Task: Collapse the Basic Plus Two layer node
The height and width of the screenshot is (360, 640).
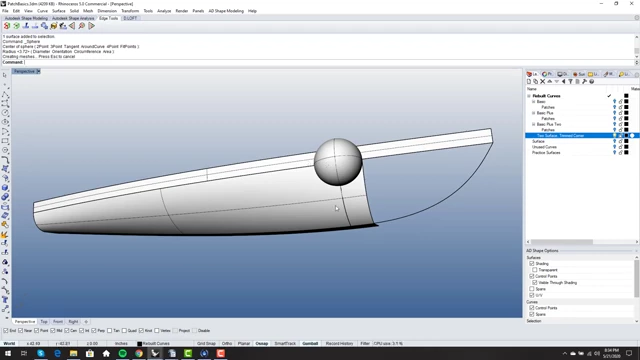Action: click(533, 124)
